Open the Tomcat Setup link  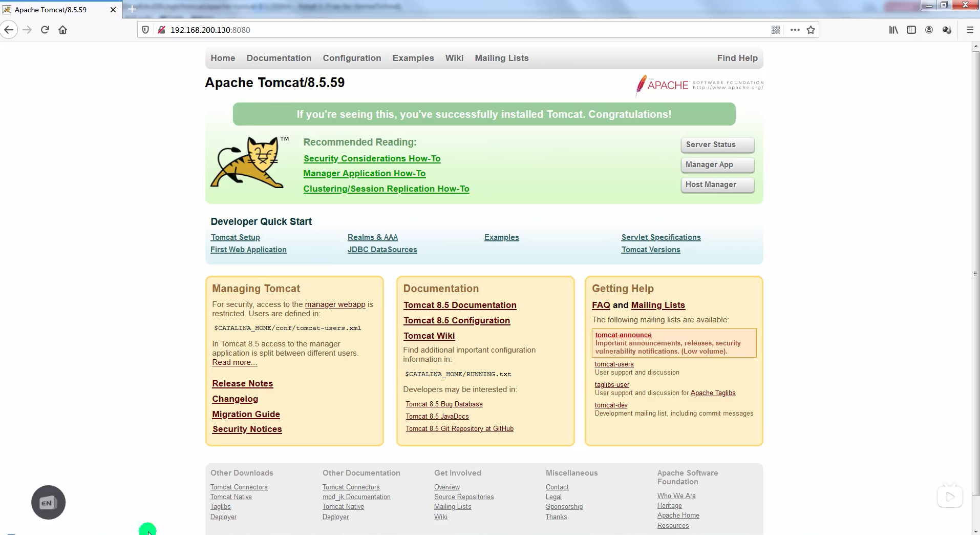pyautogui.click(x=235, y=237)
